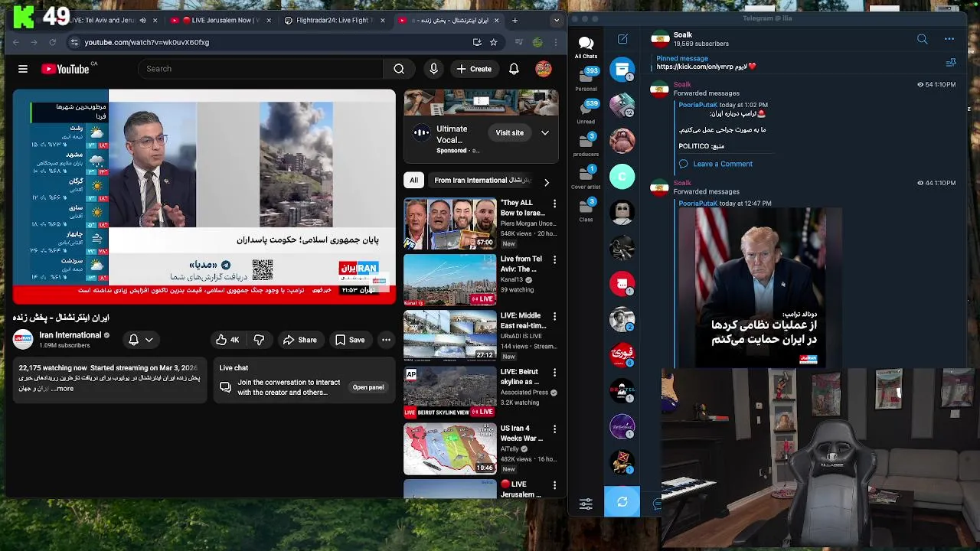Select the Cover artist folder in Telegram

(586, 178)
